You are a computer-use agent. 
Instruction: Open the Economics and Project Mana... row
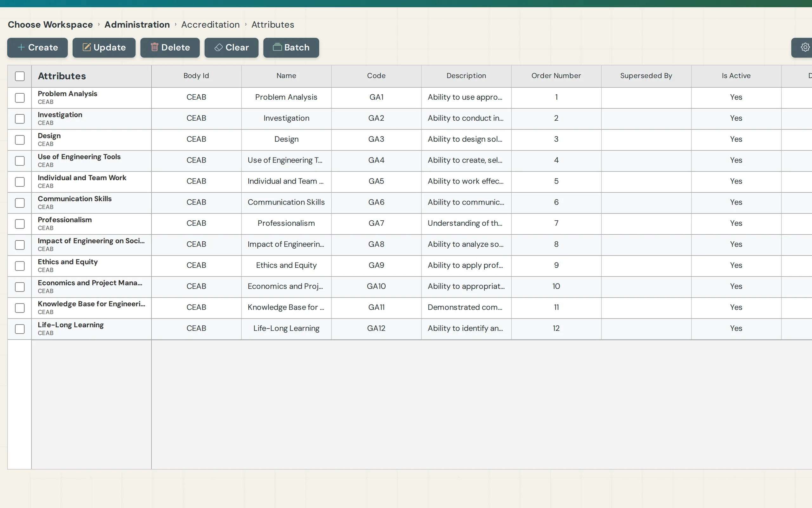point(91,287)
